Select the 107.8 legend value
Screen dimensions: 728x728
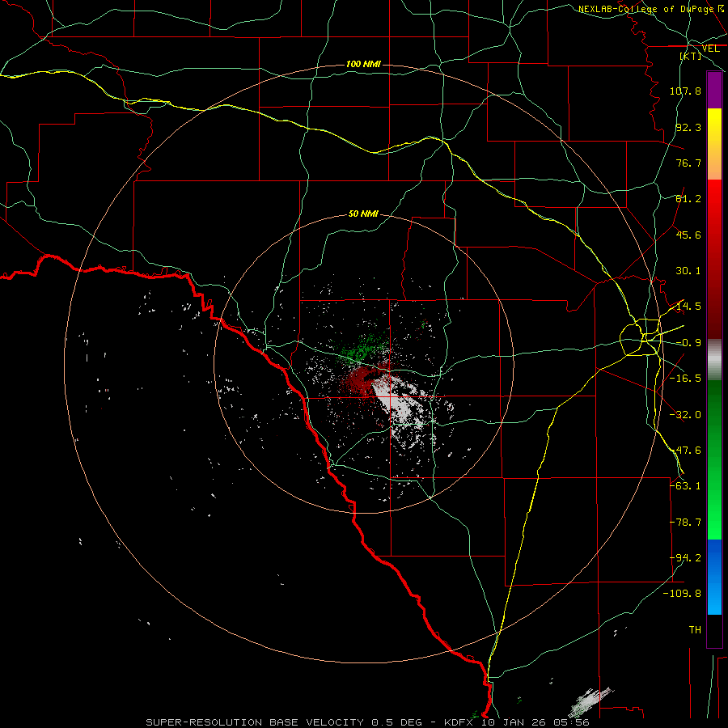pos(685,91)
